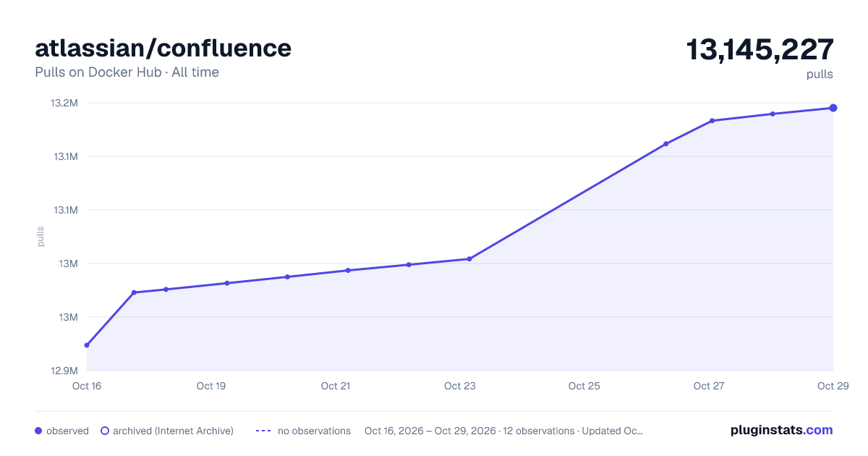
Task: Click the Oct 27 x-axis label
Action: (x=709, y=386)
